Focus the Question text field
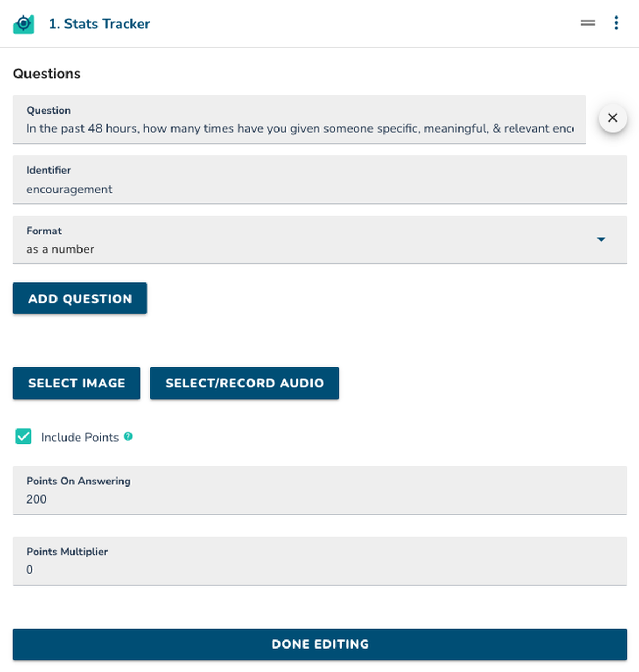639x672 pixels. pos(299,120)
